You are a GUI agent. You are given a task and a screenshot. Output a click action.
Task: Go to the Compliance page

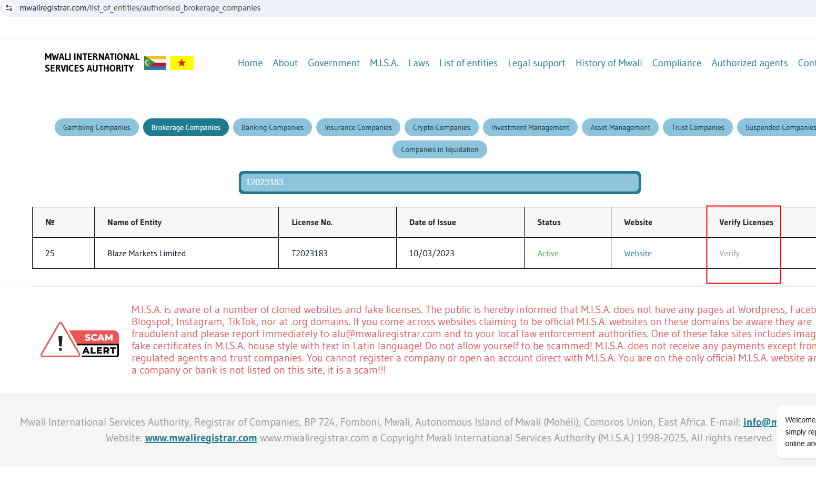pyautogui.click(x=676, y=63)
